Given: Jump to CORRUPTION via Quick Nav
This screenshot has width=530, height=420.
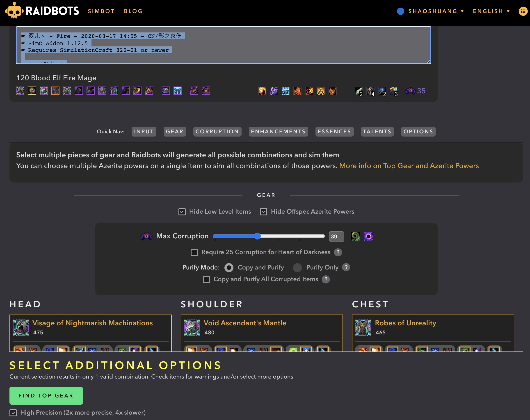Looking at the screenshot, I should click(x=217, y=132).
